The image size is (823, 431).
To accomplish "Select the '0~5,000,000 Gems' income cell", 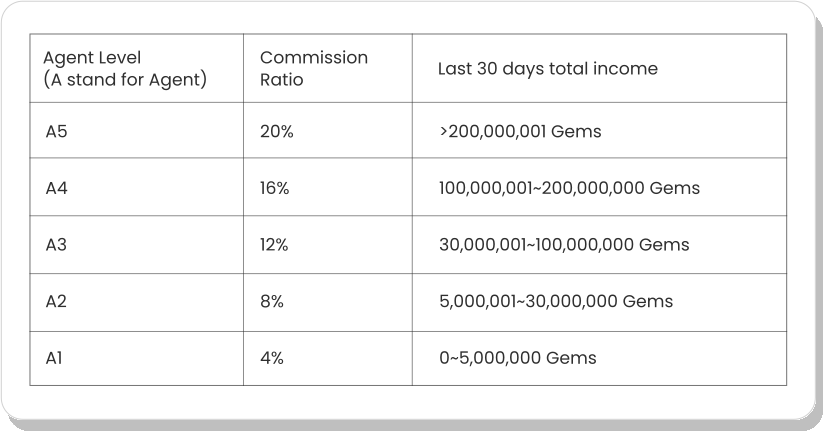I will coord(517,357).
